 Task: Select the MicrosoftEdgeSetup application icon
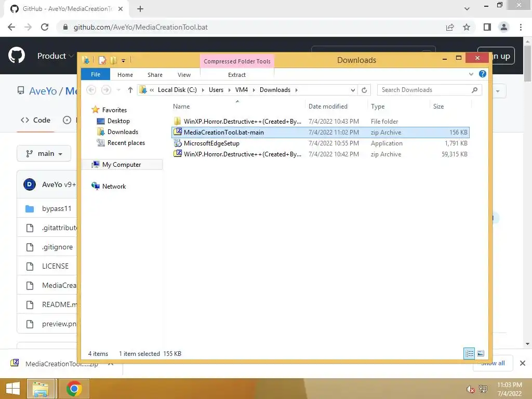pyautogui.click(x=178, y=143)
